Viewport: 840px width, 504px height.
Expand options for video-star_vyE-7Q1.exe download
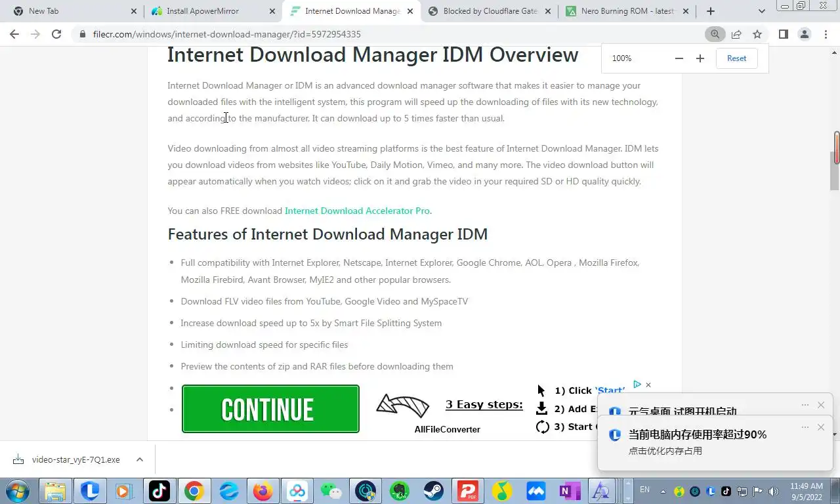click(x=140, y=459)
